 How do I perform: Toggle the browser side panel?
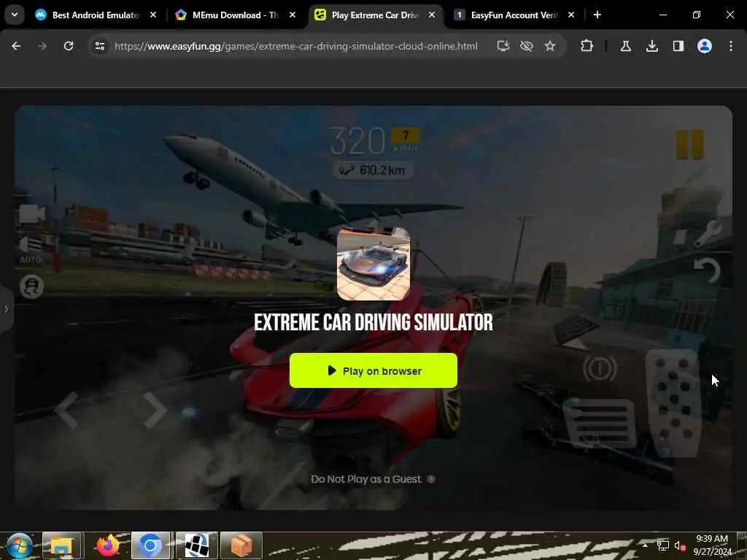[x=678, y=46]
